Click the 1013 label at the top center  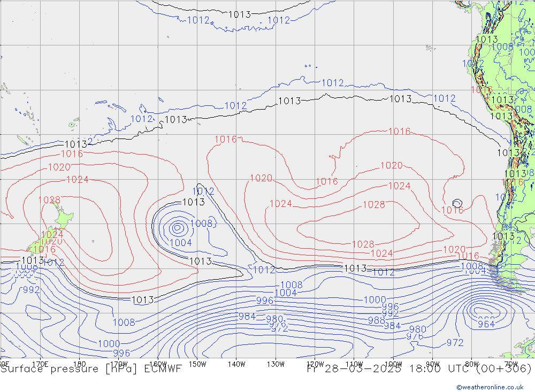coord(240,14)
